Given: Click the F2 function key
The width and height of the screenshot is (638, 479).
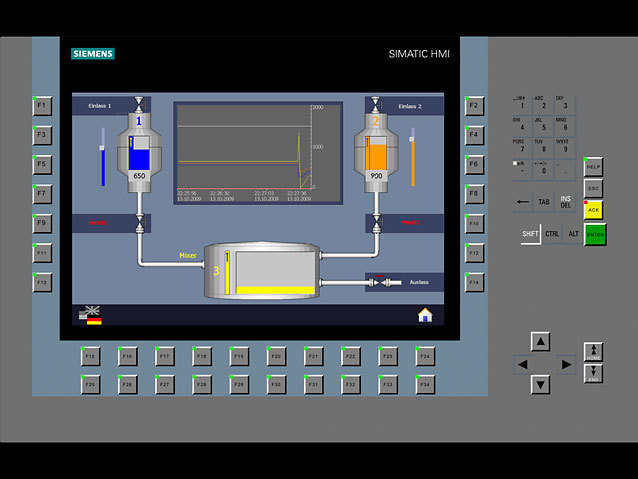Looking at the screenshot, I should [474, 106].
